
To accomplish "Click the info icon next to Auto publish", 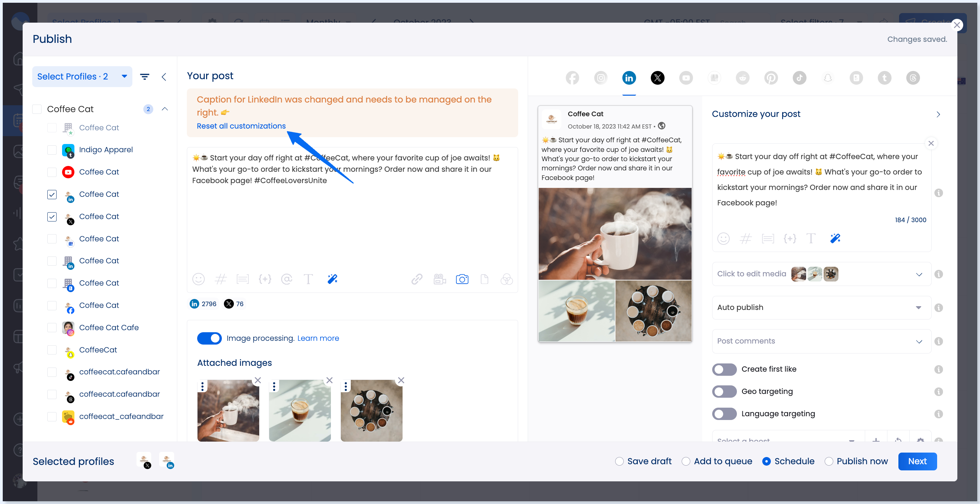I will (939, 308).
